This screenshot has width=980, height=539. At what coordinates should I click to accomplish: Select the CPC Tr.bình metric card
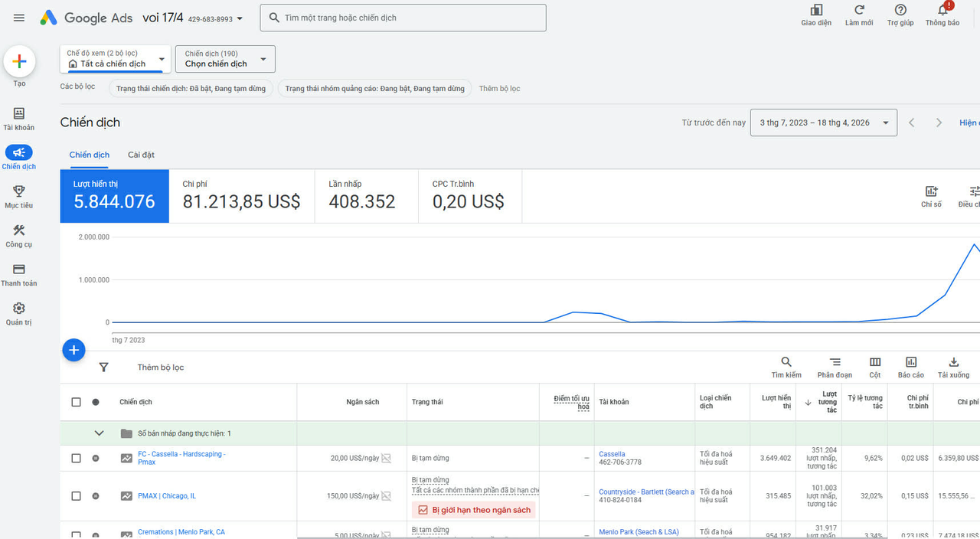coord(471,196)
